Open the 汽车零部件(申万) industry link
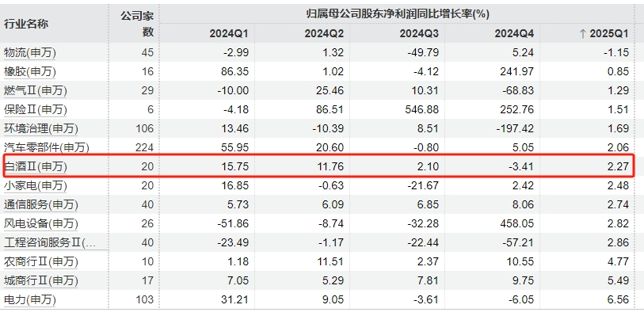 [47, 147]
